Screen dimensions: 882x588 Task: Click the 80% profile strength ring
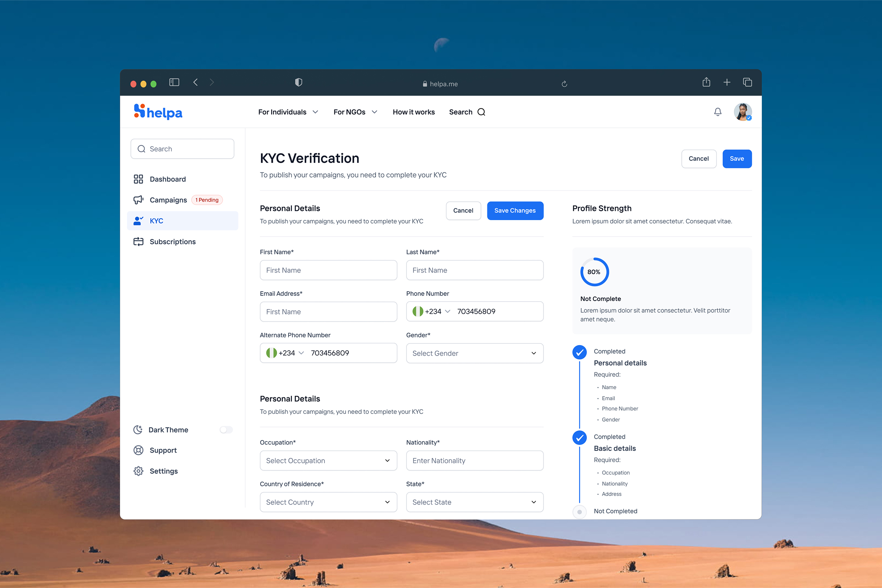tap(594, 272)
